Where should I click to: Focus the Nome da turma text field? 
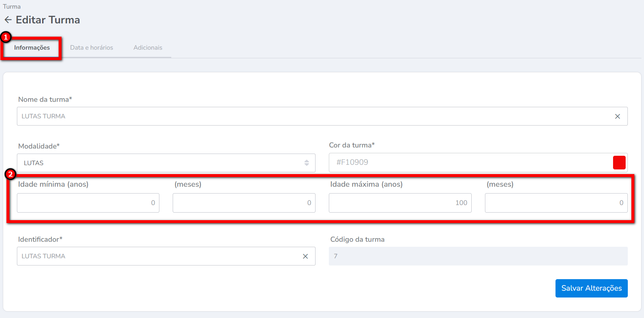tap(313, 117)
